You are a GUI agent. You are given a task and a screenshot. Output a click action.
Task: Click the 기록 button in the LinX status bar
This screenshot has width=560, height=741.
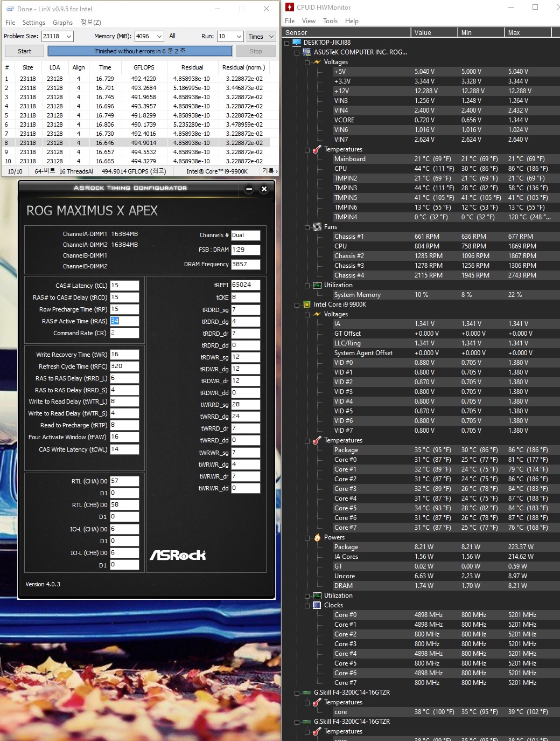268,171
